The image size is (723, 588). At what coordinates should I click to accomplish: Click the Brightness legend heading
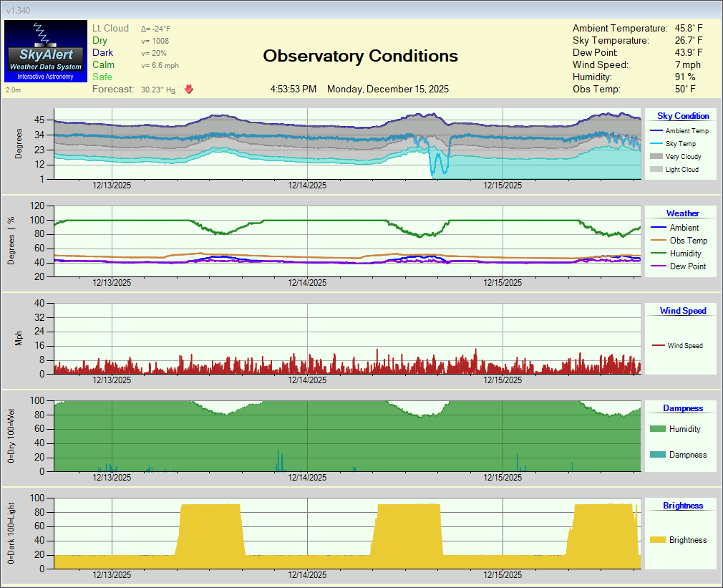tap(682, 506)
